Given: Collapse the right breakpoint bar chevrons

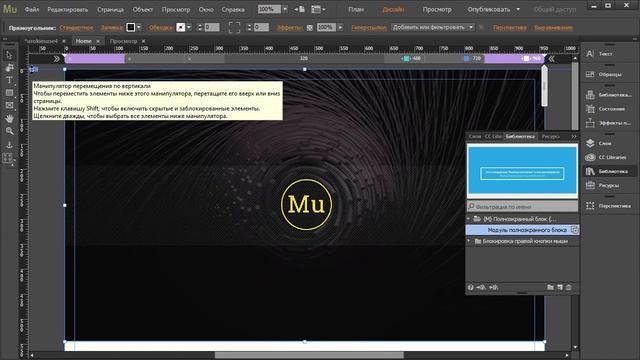Looking at the screenshot, I should (551, 59).
